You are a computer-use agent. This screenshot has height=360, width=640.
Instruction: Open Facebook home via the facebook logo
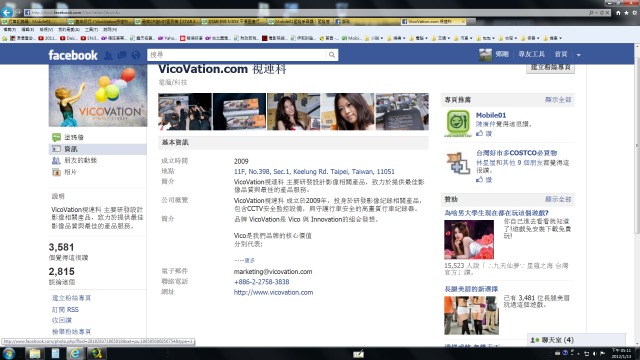[73, 55]
